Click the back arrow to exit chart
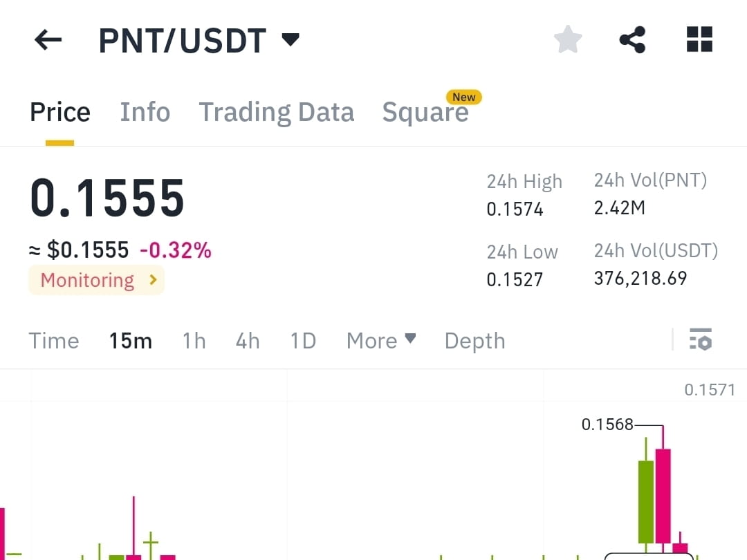The width and height of the screenshot is (747, 560). click(x=47, y=39)
